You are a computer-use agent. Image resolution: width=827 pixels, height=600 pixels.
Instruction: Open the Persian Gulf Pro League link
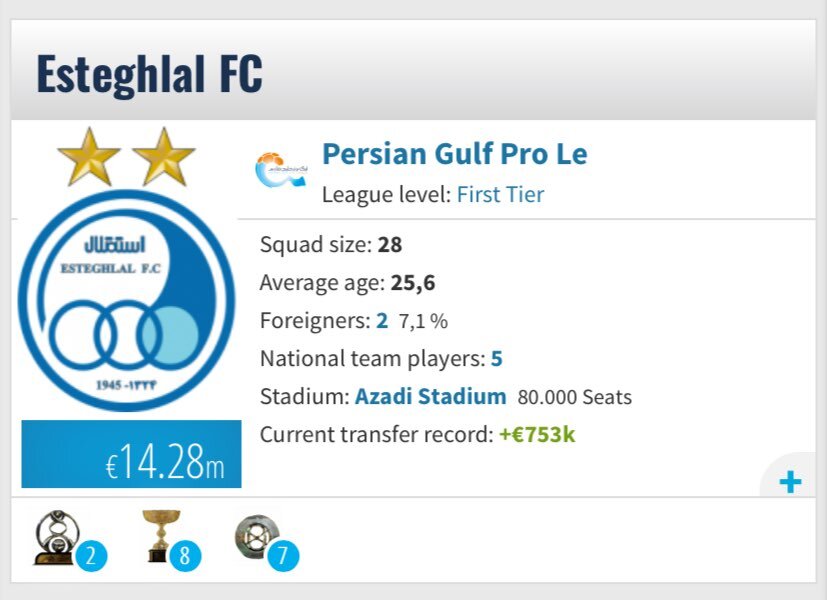[x=454, y=154]
